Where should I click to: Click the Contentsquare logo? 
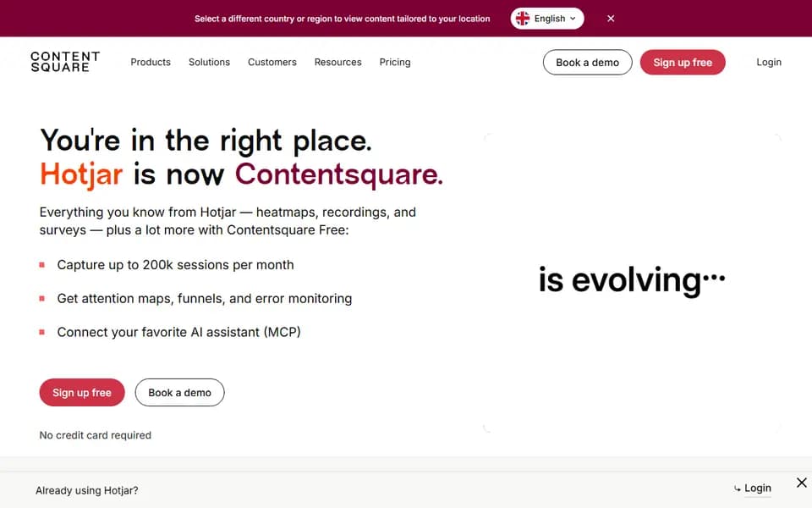coord(65,62)
